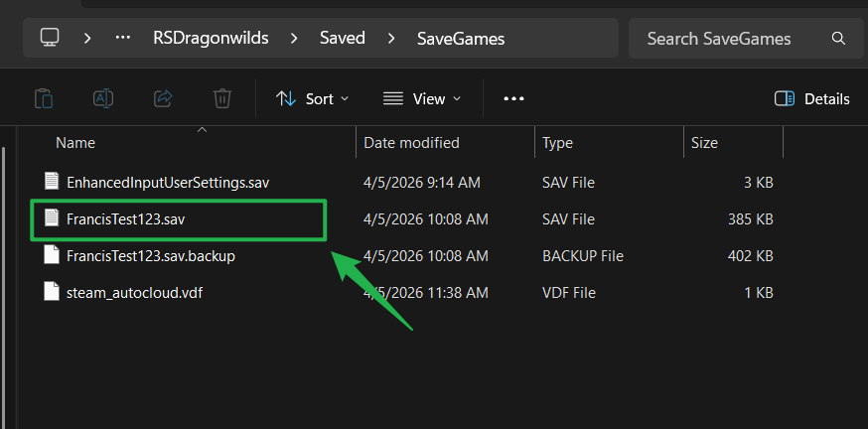Type in the Search SaveGames field

[731, 39]
